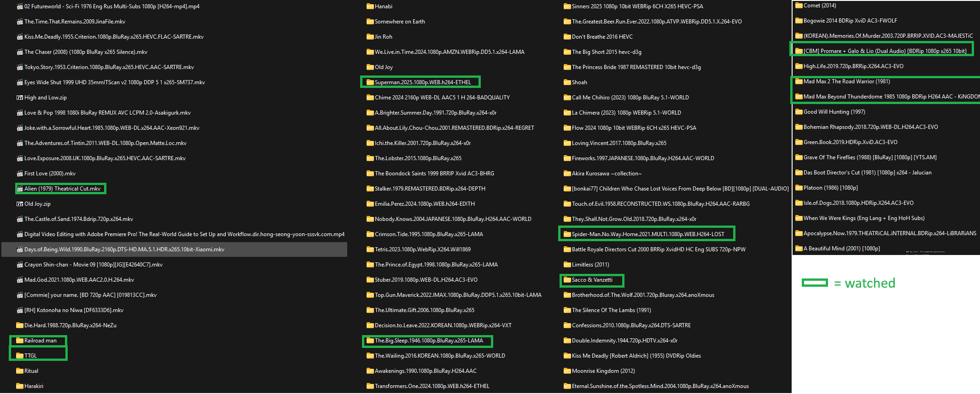The height and width of the screenshot is (394, 980).
Task: Select the Moonrise Kingdom (2012) folder name
Action: (x=603, y=371)
